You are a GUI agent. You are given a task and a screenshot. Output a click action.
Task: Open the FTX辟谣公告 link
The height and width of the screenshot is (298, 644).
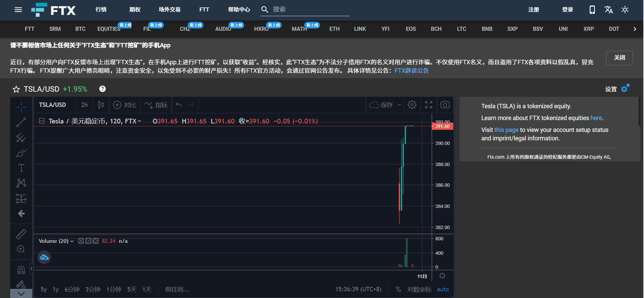click(412, 71)
